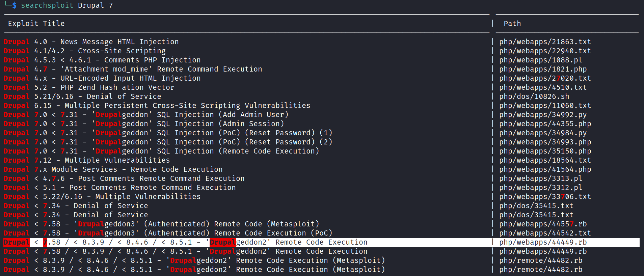The height and width of the screenshot is (276, 644).
Task: Click the Exploit Title column header
Action: tap(36, 24)
